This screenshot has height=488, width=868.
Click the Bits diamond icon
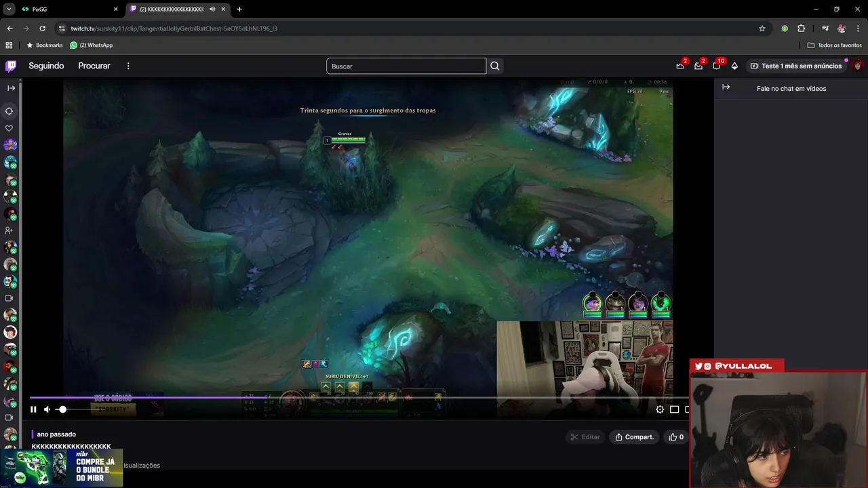pyautogui.click(x=734, y=66)
